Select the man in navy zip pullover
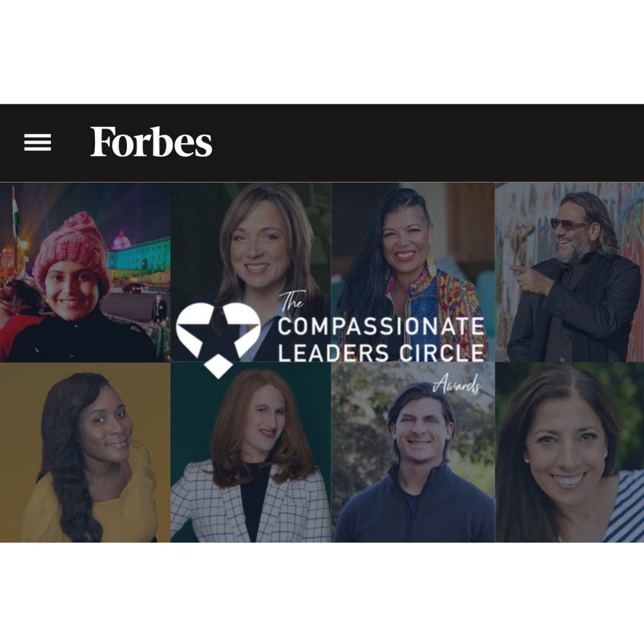This screenshot has width=644, height=644. (x=413, y=452)
